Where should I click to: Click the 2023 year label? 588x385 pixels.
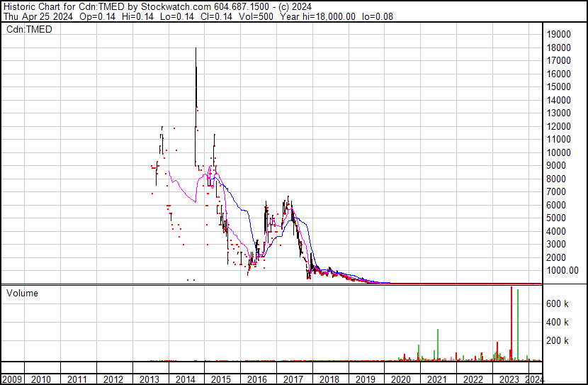pos(509,379)
